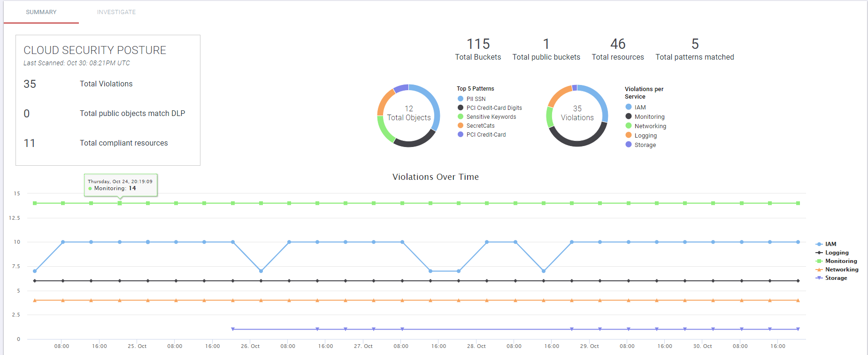Viewport: 868px width, 355px height.
Task: Open the Total Violations count
Action: pos(30,84)
